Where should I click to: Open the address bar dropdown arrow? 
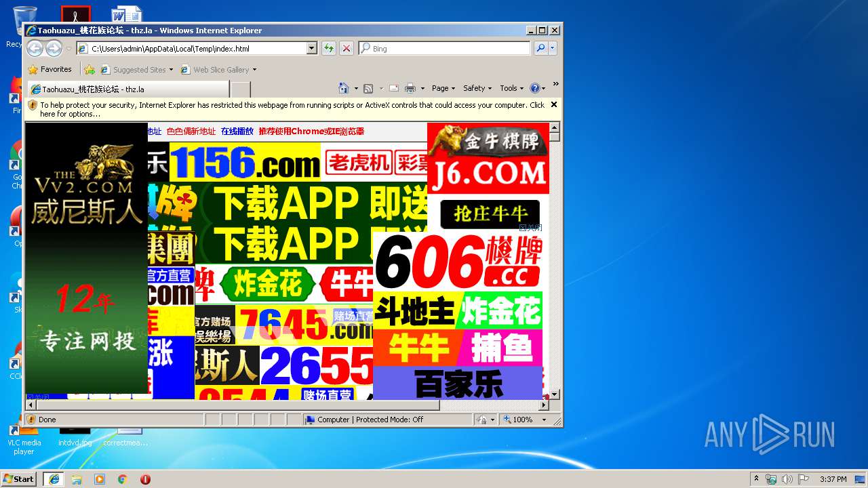[312, 48]
